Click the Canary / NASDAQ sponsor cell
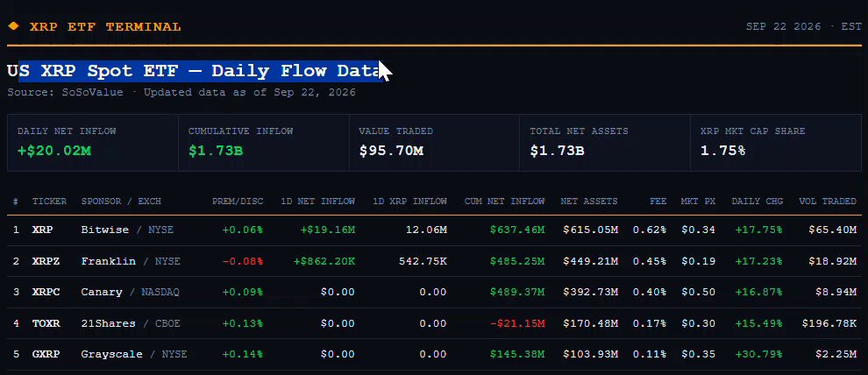 (x=130, y=292)
